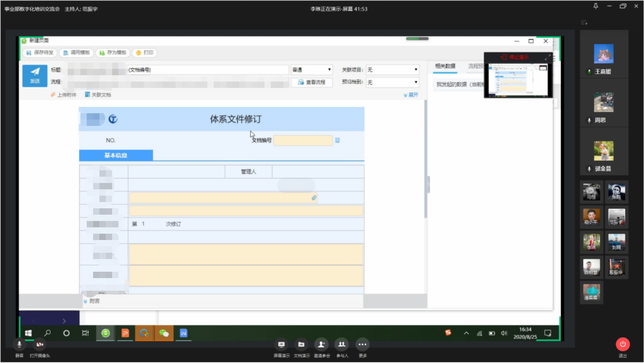Switch to the 相关数据 tab

pos(445,66)
